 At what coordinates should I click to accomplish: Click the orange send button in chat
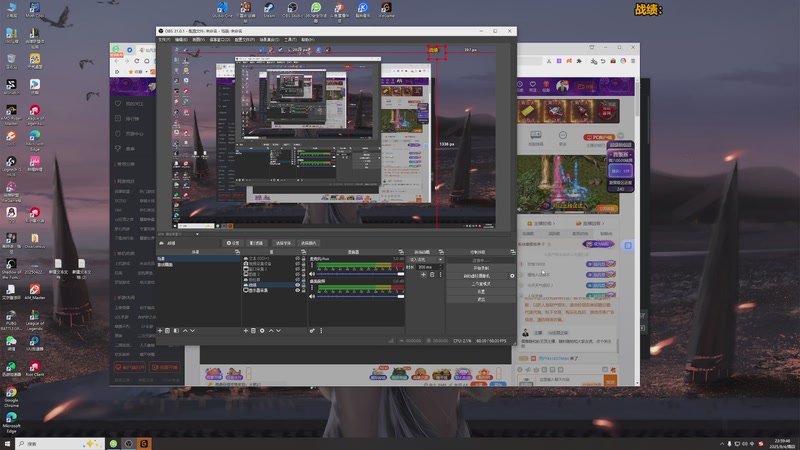click(610, 381)
